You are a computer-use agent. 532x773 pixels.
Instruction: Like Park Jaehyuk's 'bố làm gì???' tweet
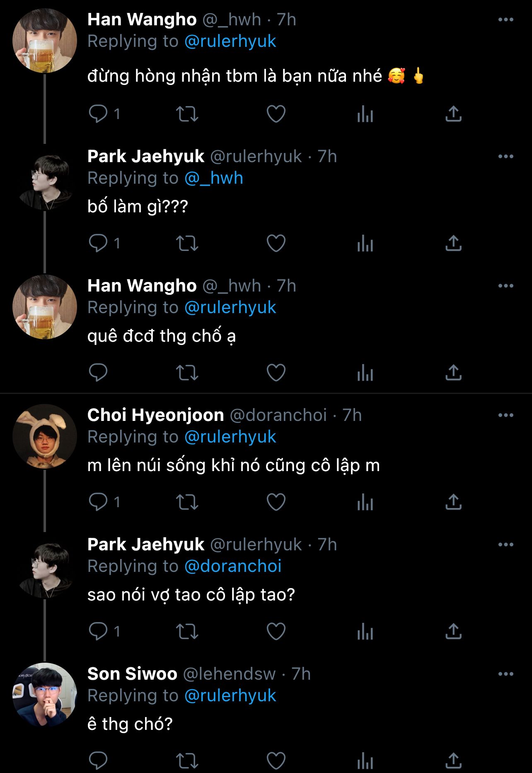(x=276, y=243)
